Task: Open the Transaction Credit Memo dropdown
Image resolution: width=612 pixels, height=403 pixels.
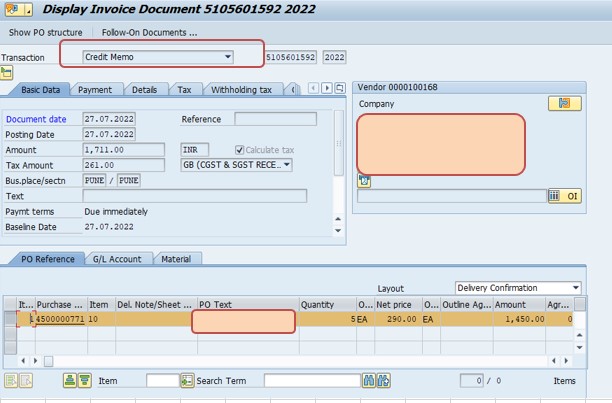Action: tap(228, 57)
